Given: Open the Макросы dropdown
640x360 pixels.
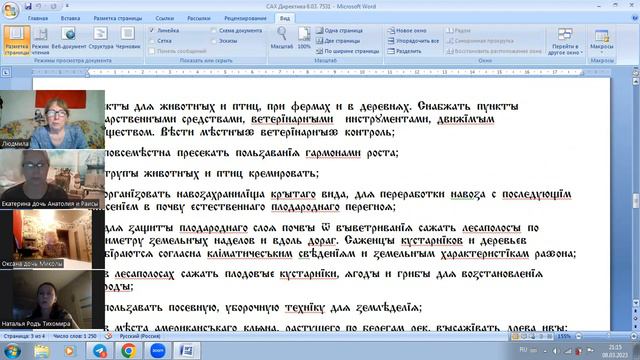Looking at the screenshot, I should (602, 40).
